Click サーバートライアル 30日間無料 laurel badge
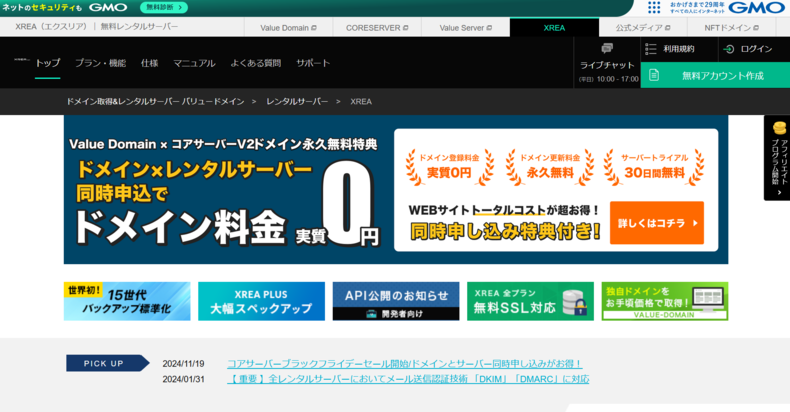The height and width of the screenshot is (412, 790). [x=654, y=167]
